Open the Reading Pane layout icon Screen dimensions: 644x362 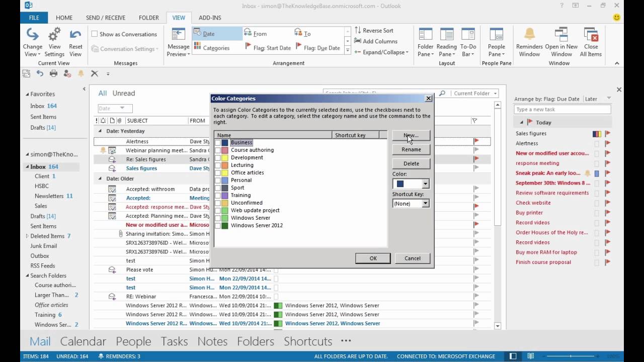447,34
